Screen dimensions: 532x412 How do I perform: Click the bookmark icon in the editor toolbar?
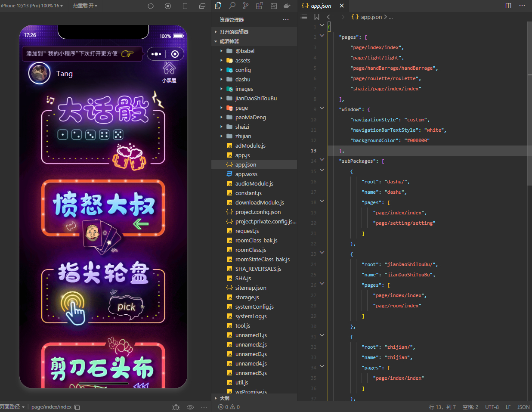317,17
